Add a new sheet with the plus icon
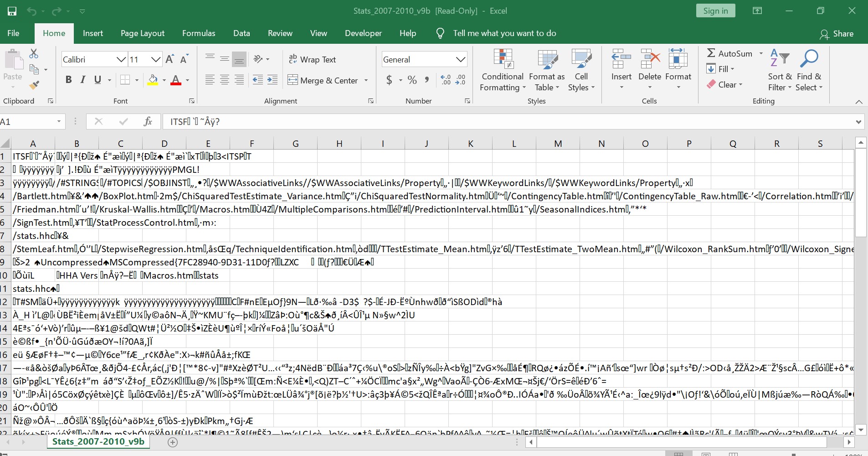The width and height of the screenshot is (868, 456). [173, 442]
